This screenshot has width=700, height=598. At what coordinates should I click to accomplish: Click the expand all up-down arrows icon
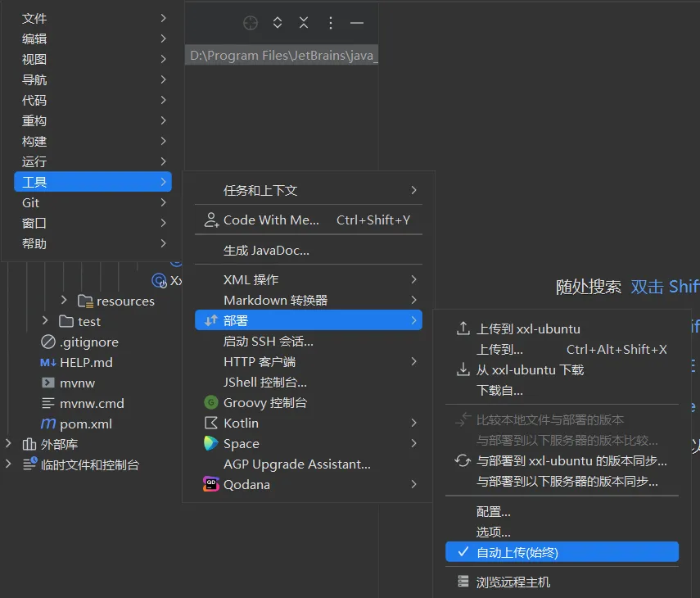point(278,23)
